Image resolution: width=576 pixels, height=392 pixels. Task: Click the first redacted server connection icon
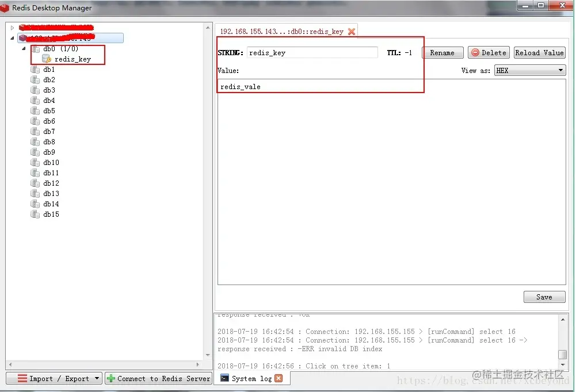pos(23,28)
